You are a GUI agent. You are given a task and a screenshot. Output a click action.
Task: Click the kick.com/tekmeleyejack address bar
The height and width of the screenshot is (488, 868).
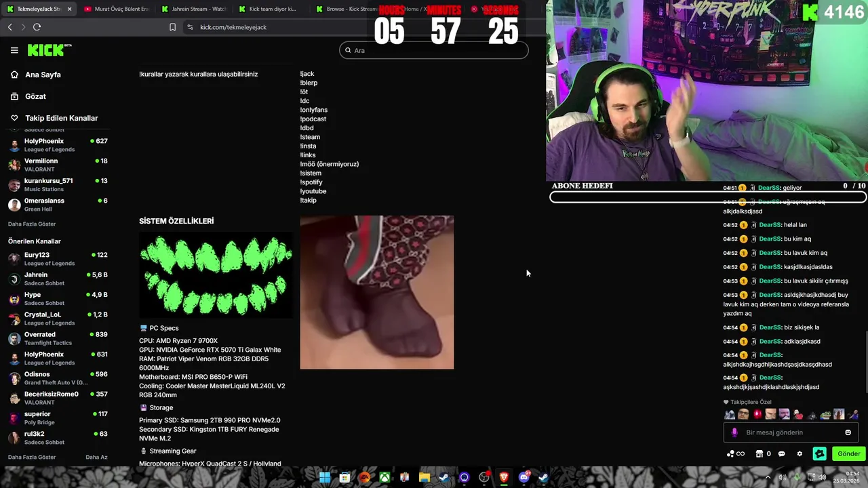233,27
